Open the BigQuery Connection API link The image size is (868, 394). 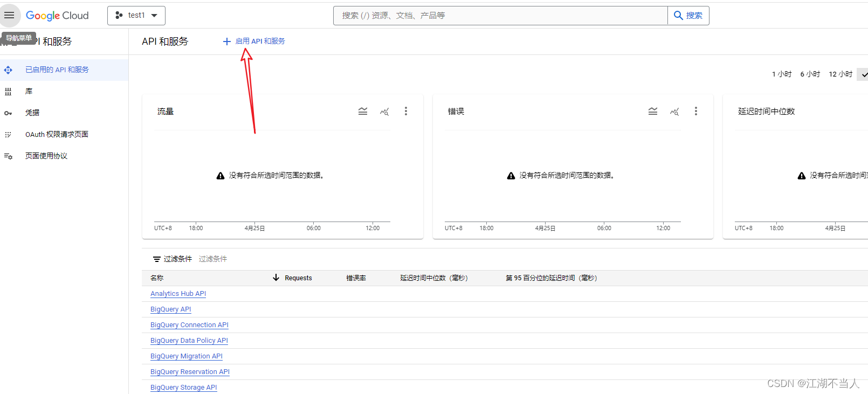[x=189, y=325]
